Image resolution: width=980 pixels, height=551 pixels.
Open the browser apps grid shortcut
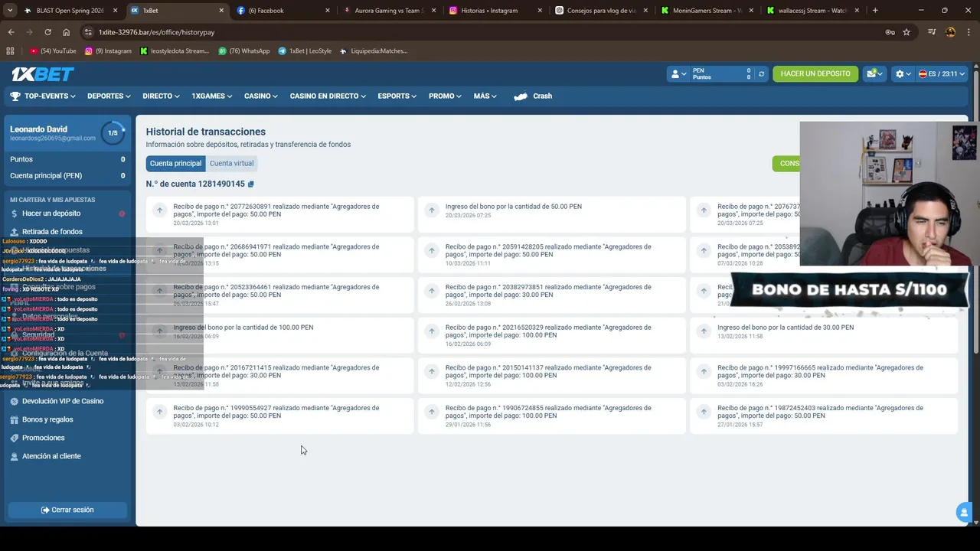[10, 51]
